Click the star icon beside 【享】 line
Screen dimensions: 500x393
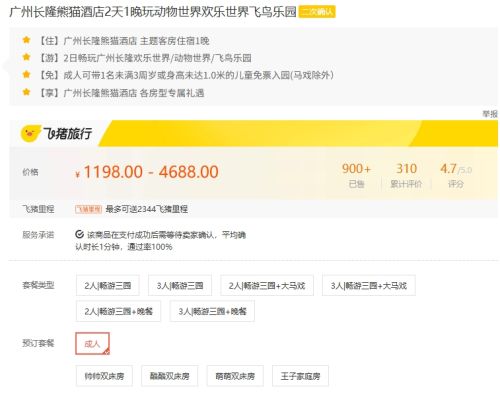pyautogui.click(x=26, y=92)
